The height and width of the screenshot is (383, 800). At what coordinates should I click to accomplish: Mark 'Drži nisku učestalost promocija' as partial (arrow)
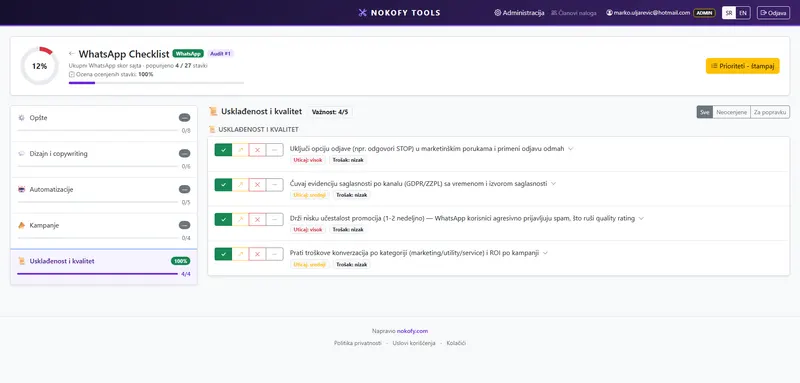click(x=240, y=219)
